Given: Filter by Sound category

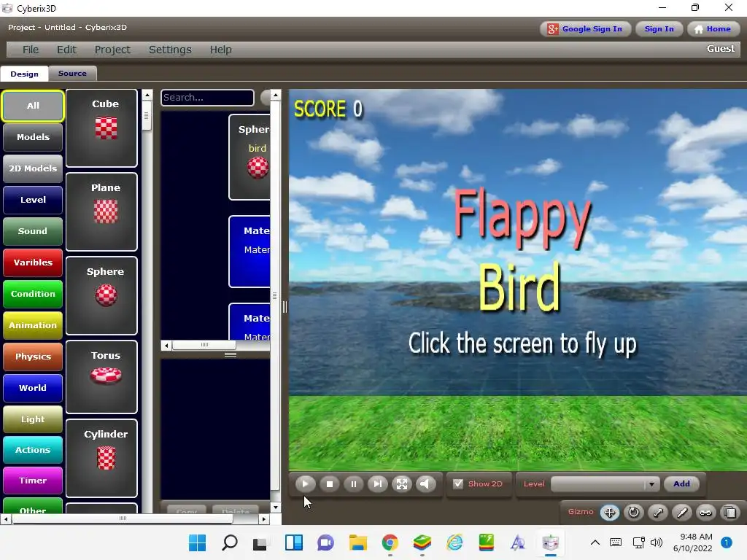Looking at the screenshot, I should point(33,231).
